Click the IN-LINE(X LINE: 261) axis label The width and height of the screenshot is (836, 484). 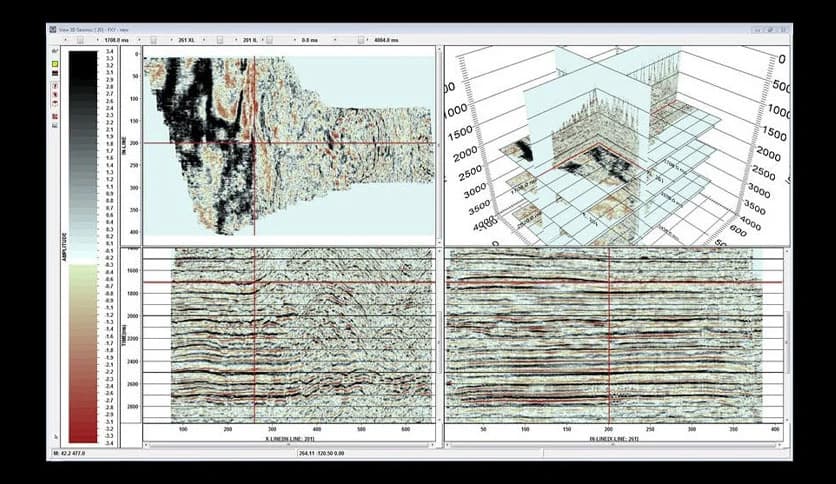pos(614,439)
